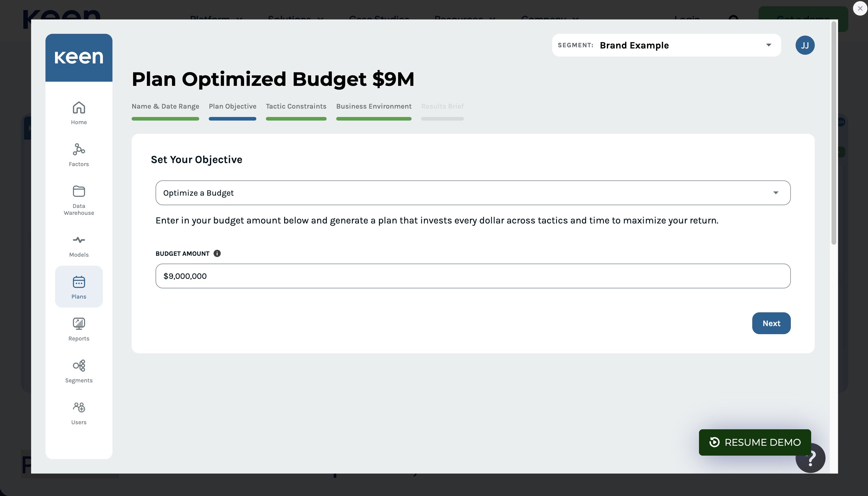Open the Users sidebar icon
Viewport: 868px width, 496px height.
(79, 407)
